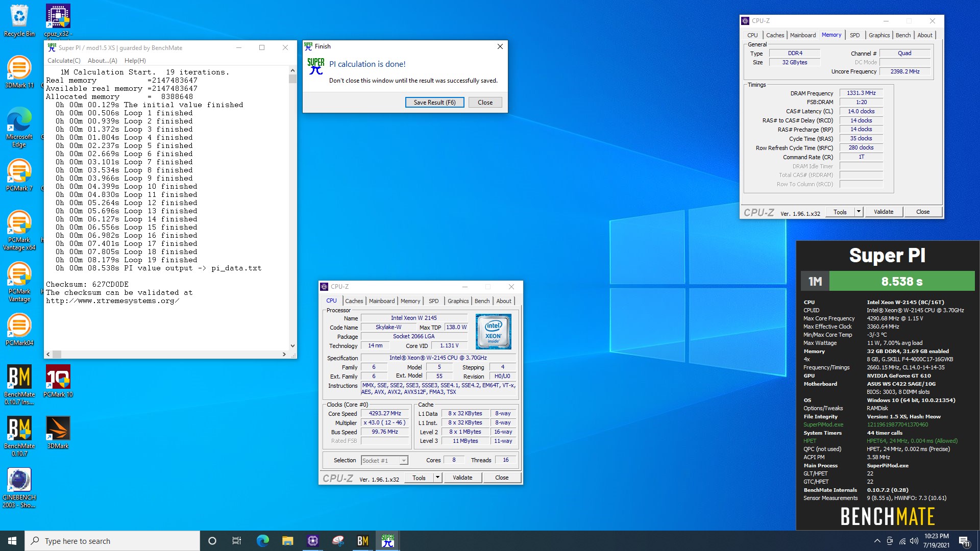Open the PCMark 7 desktop icon
The width and height of the screenshot is (980, 551).
[x=19, y=175]
